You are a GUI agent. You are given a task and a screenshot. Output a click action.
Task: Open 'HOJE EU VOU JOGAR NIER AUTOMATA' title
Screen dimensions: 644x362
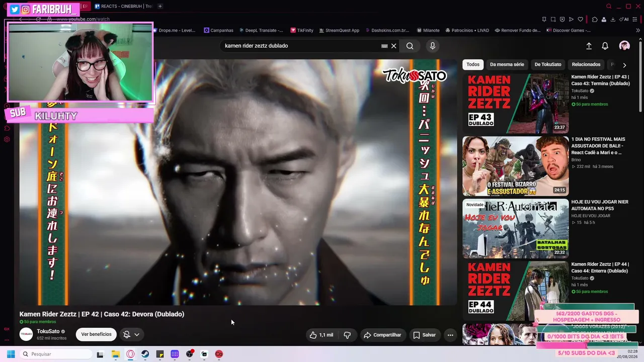point(600,205)
